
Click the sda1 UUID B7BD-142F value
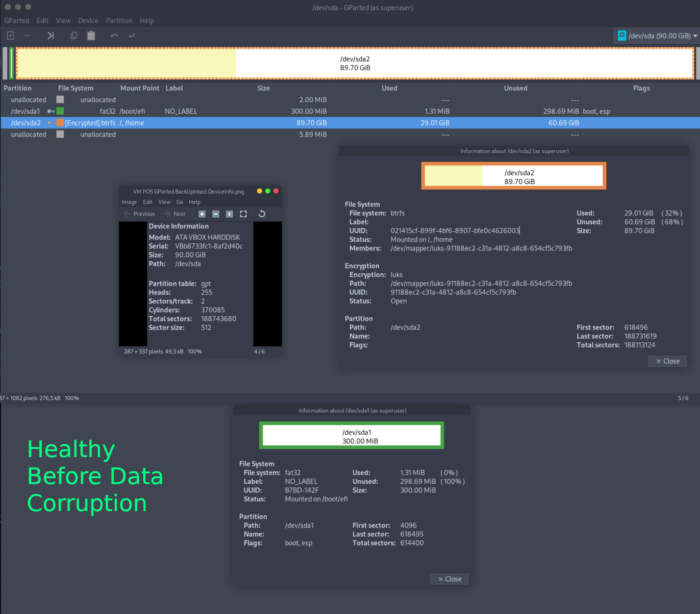point(302,490)
